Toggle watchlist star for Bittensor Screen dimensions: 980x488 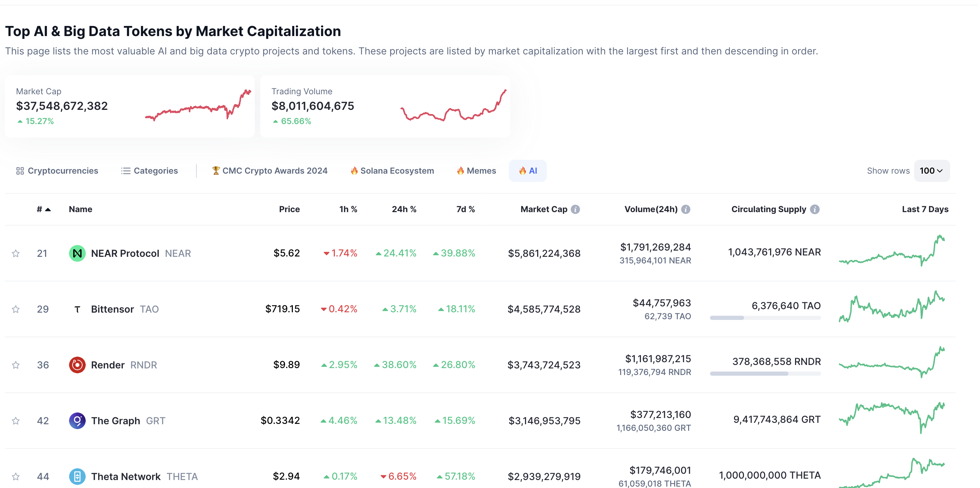click(16, 309)
